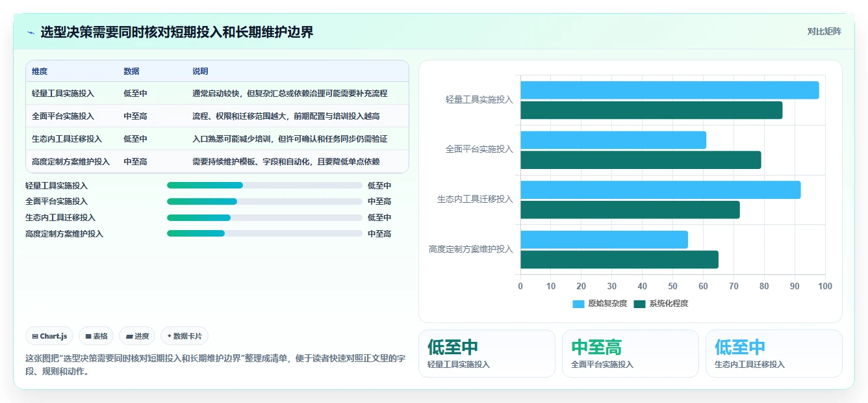The width and height of the screenshot is (868, 403).
Task: Click the 轻量工具实施投入 label beside its progress bar
Action: coord(57,185)
